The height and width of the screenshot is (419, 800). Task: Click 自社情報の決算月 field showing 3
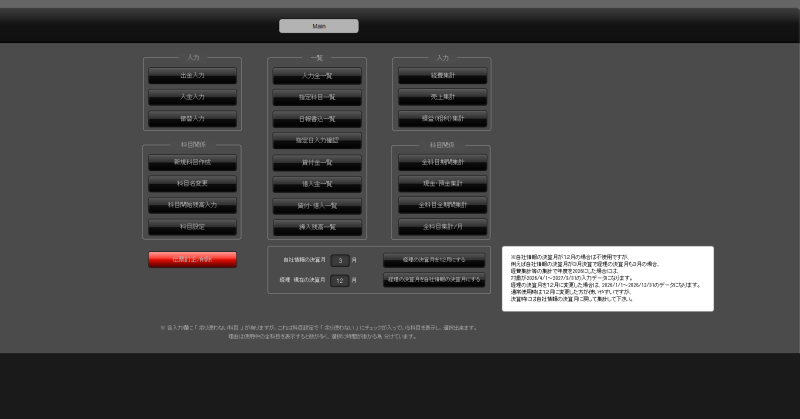pyautogui.click(x=340, y=261)
